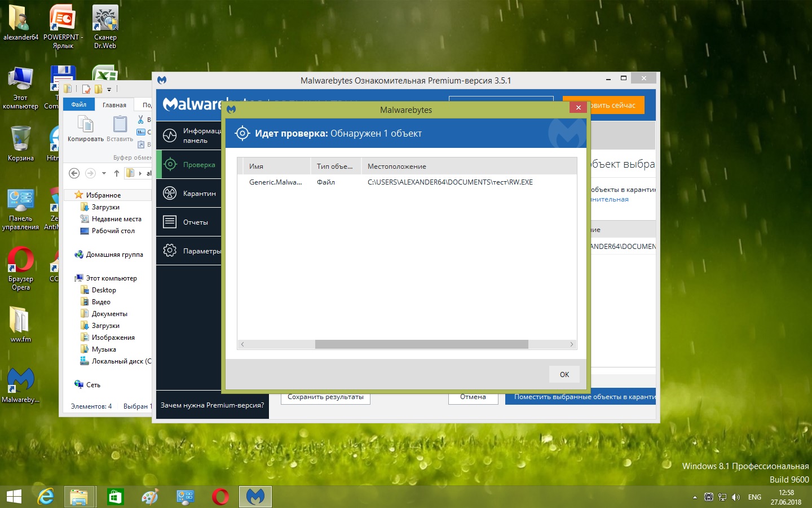
Task: Click the Отмена button in Malwarebytes
Action: (473, 397)
